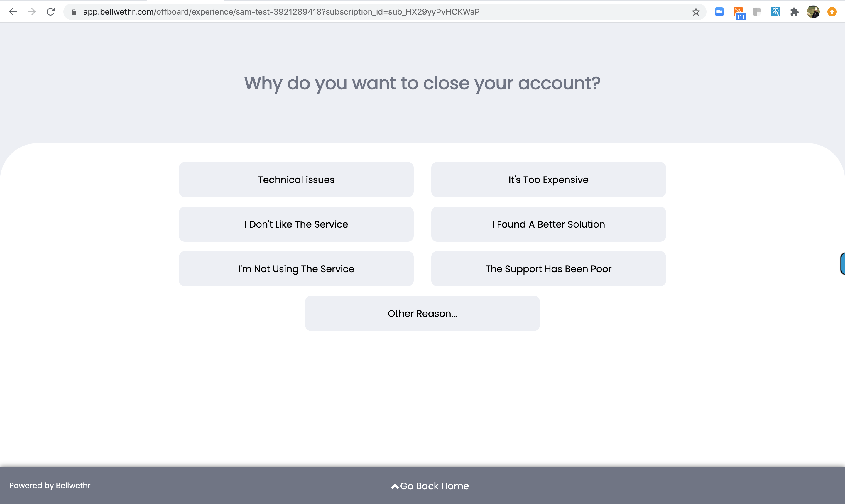845x504 pixels.
Task: Click the page reload icon
Action: point(50,11)
